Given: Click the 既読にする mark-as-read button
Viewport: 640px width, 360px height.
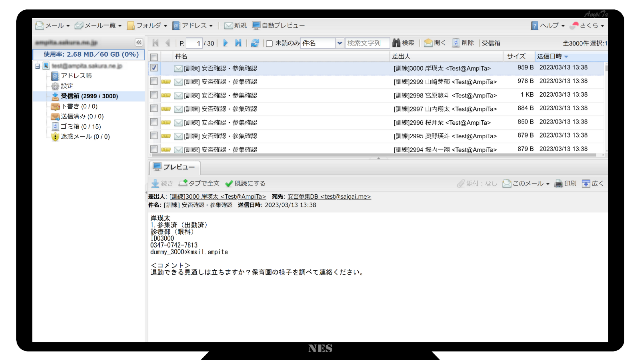Looking at the screenshot, I should 245,184.
